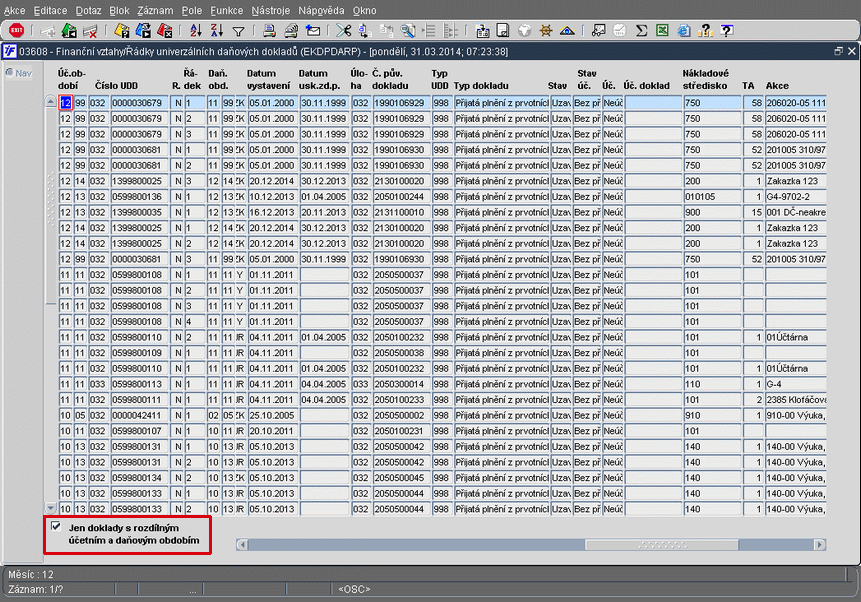This screenshot has height=602, width=861.
Task: Click the question mark with keys icon
Action: [x=705, y=30]
